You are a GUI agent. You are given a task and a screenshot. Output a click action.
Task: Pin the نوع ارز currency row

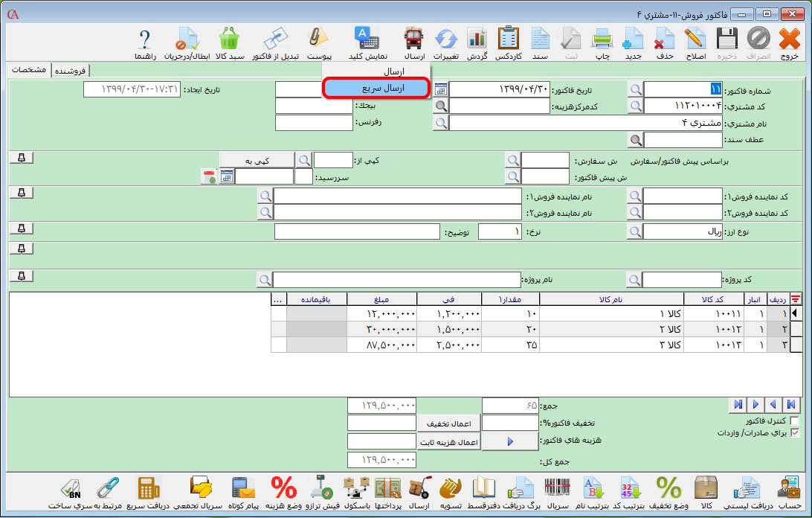[22, 229]
